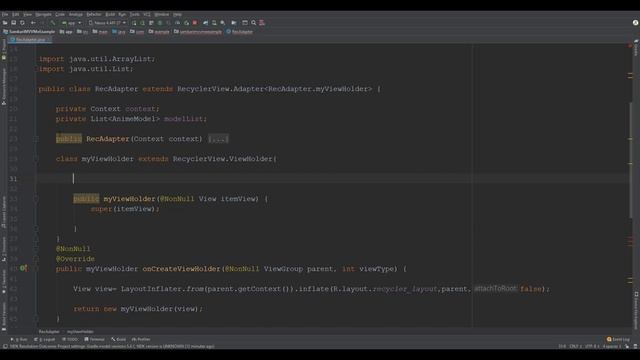Viewport: 640px width, 360px height.
Task: Open the Run tool window
Action: point(19,339)
